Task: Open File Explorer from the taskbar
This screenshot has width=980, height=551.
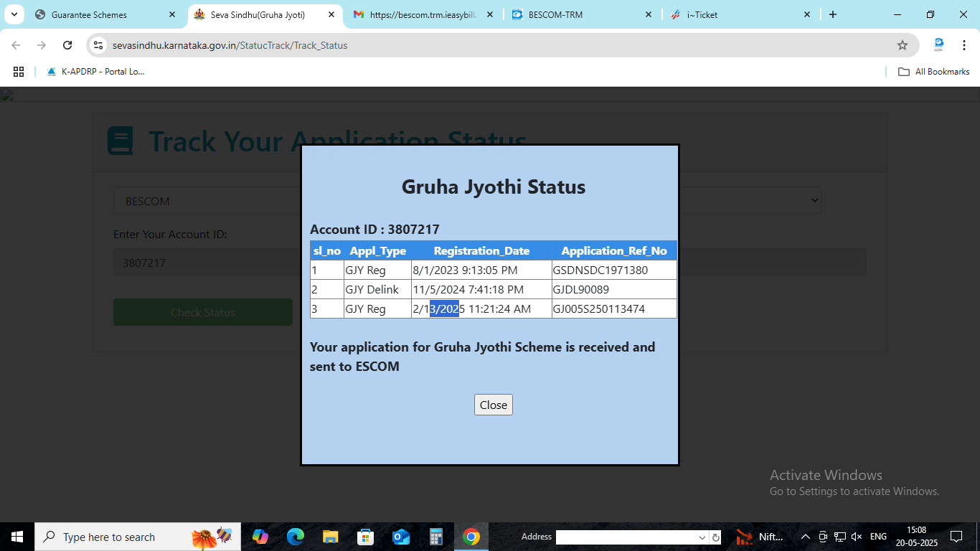Action: pyautogui.click(x=330, y=537)
